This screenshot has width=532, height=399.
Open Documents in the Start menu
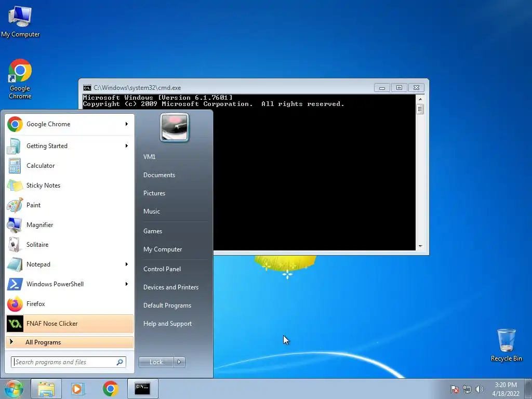point(159,175)
